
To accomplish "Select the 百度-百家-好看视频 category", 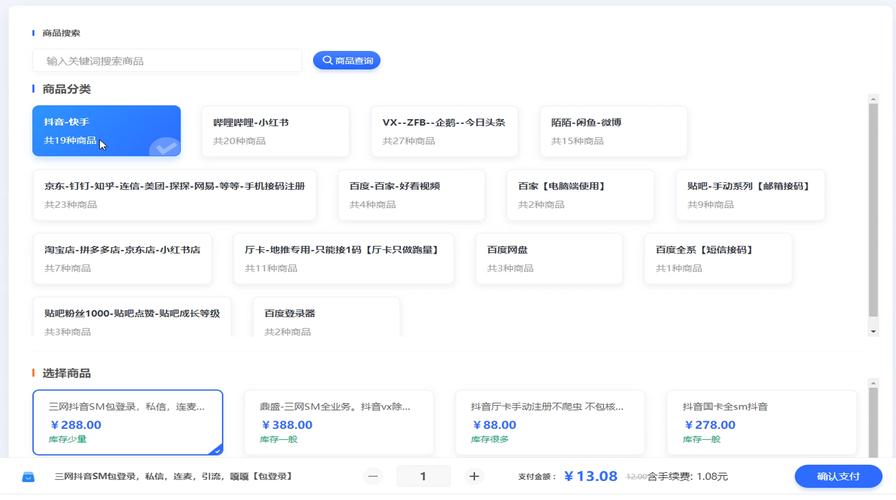I will click(411, 195).
